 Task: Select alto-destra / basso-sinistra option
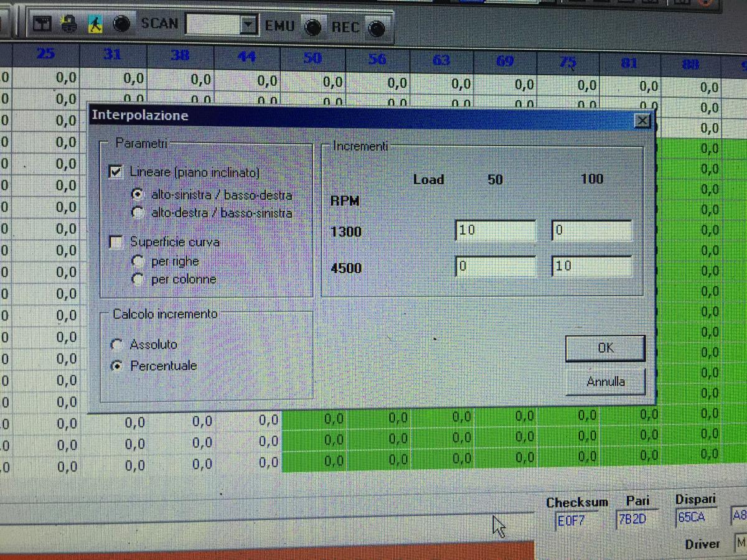[x=138, y=213]
